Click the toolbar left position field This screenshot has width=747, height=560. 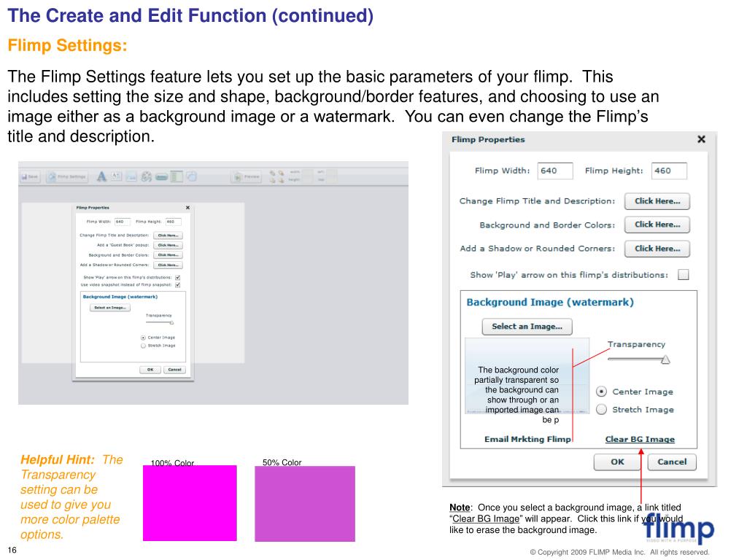point(332,172)
